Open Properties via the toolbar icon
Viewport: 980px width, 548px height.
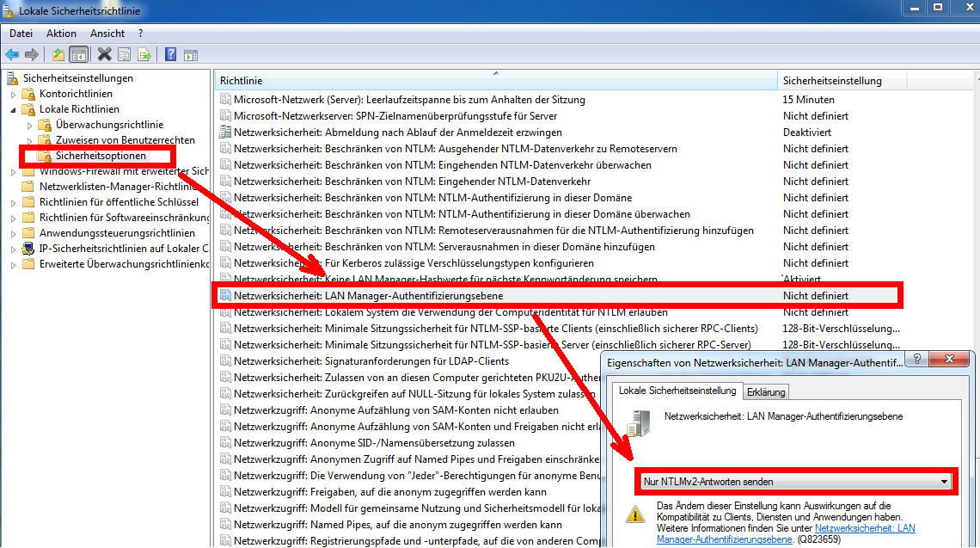pyautogui.click(x=124, y=54)
